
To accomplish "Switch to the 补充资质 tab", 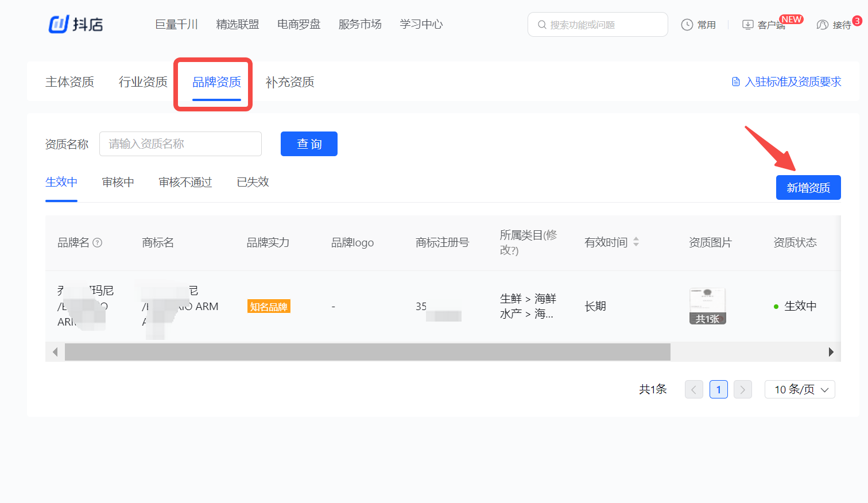I will 290,82.
